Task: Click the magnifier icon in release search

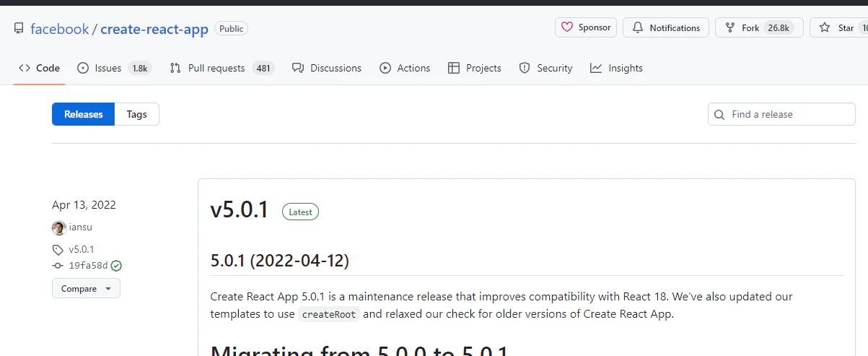Action: [x=719, y=114]
